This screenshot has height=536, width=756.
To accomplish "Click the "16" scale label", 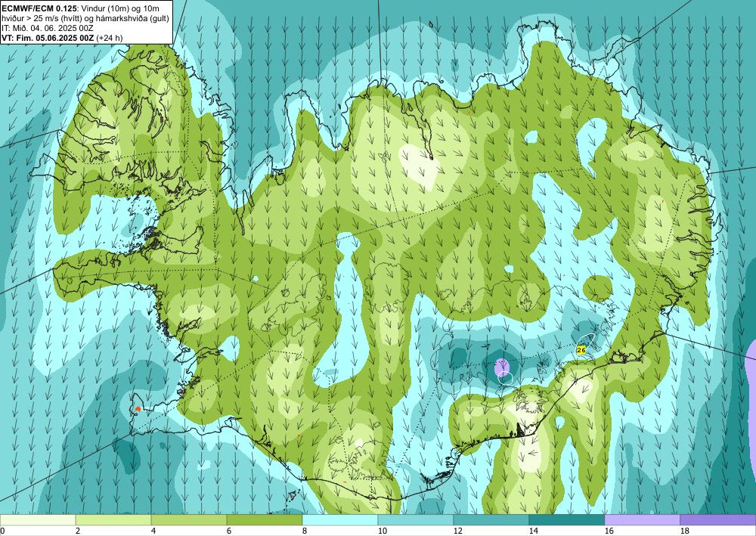I will tap(609, 531).
